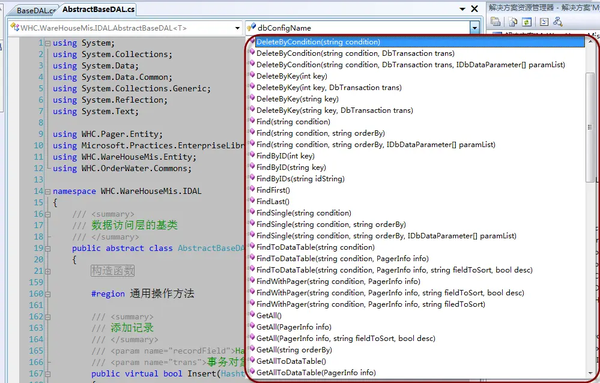600x383 pixels.
Task: Toggle the dbConfigName member dropdown arrow
Action: point(474,28)
